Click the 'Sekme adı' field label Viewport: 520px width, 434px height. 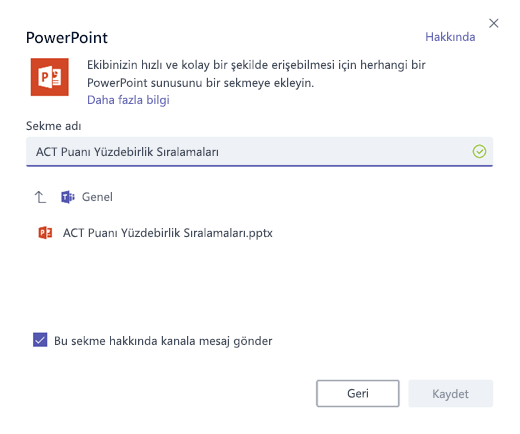click(54, 126)
